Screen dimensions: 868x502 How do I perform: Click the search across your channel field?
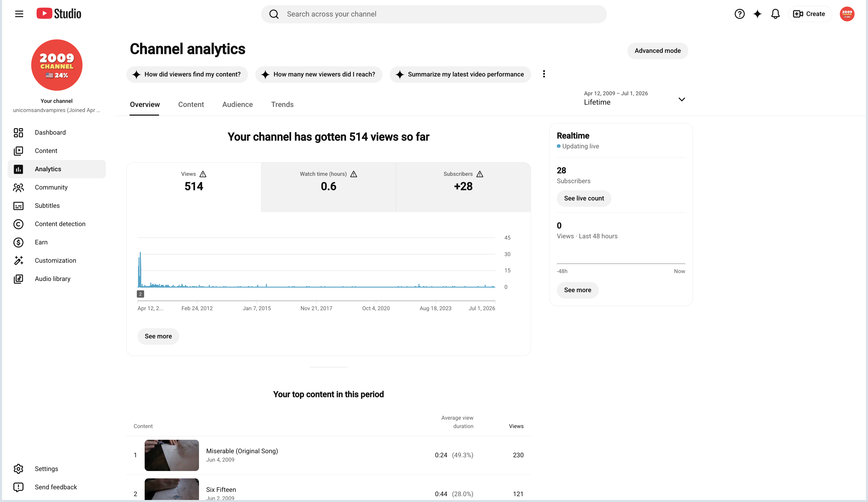[434, 14]
